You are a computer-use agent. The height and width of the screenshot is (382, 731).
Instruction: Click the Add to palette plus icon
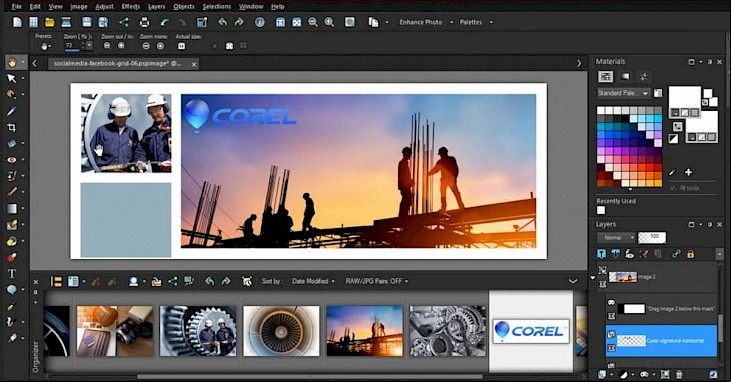pyautogui.click(x=688, y=172)
